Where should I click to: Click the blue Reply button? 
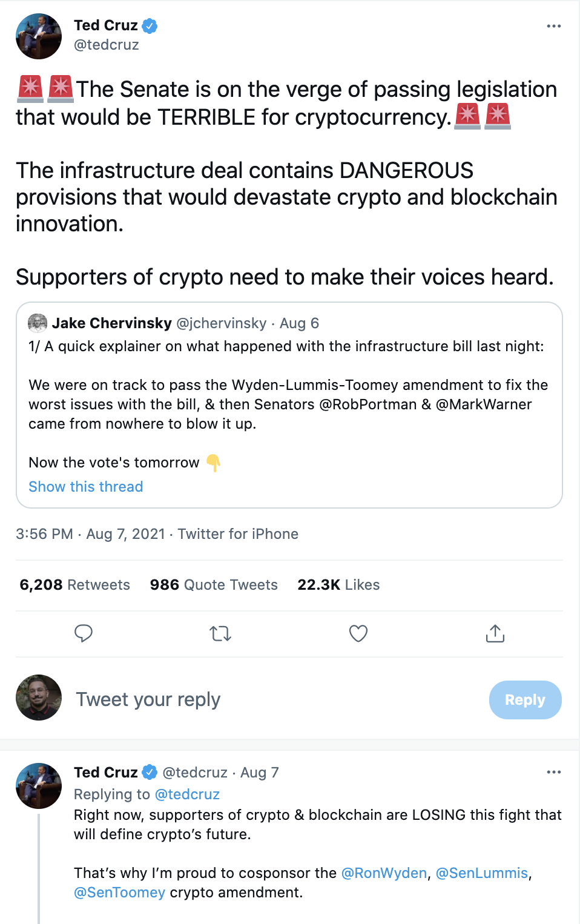pos(525,700)
